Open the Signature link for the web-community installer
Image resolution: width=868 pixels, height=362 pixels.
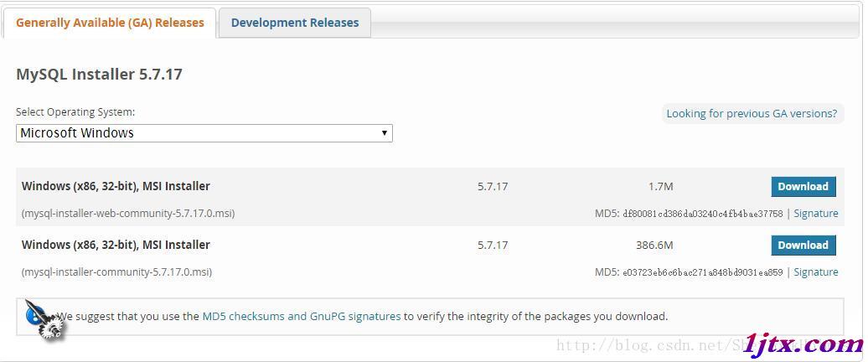point(816,213)
